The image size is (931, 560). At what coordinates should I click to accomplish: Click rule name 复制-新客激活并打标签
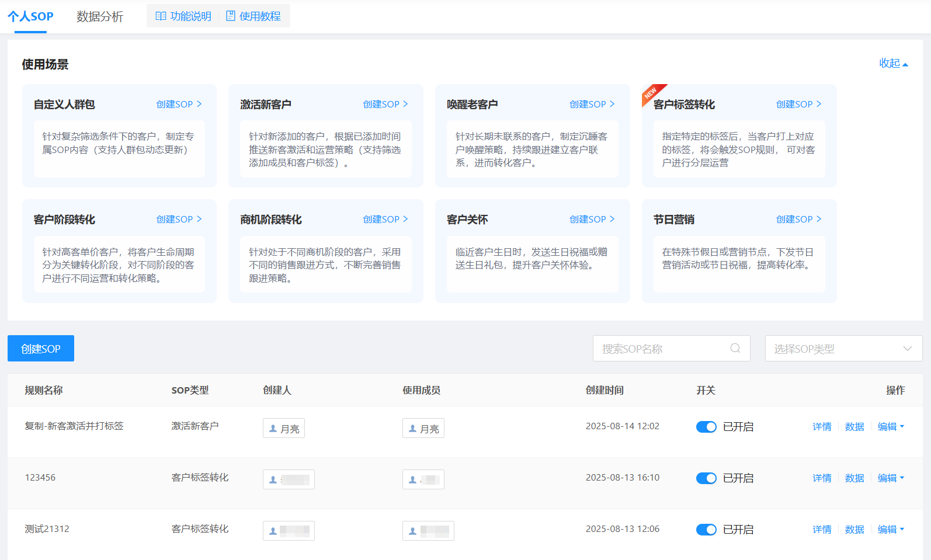click(x=74, y=426)
